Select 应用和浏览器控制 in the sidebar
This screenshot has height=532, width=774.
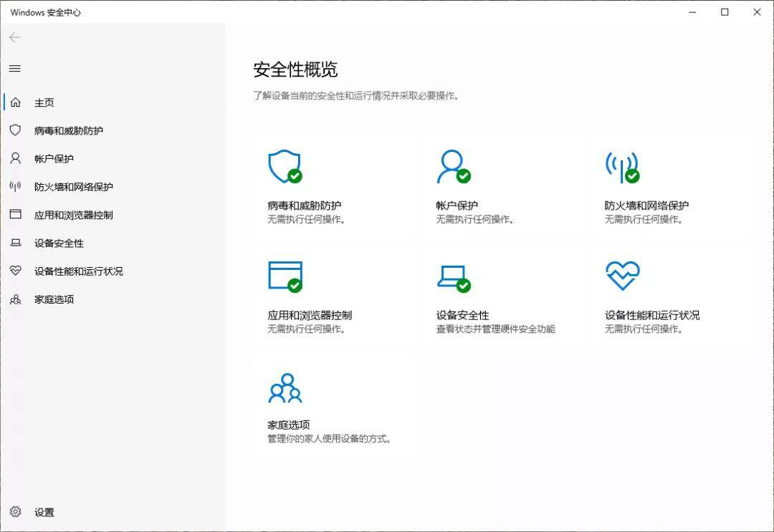(74, 215)
